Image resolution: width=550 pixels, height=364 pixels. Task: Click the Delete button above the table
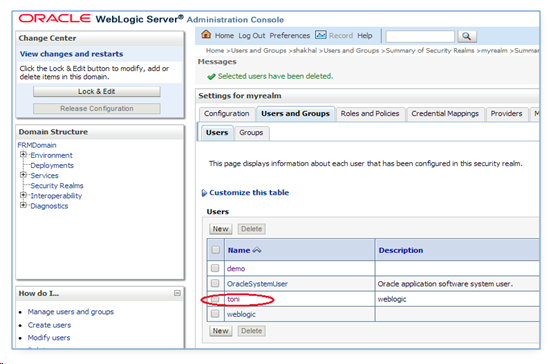pos(251,229)
